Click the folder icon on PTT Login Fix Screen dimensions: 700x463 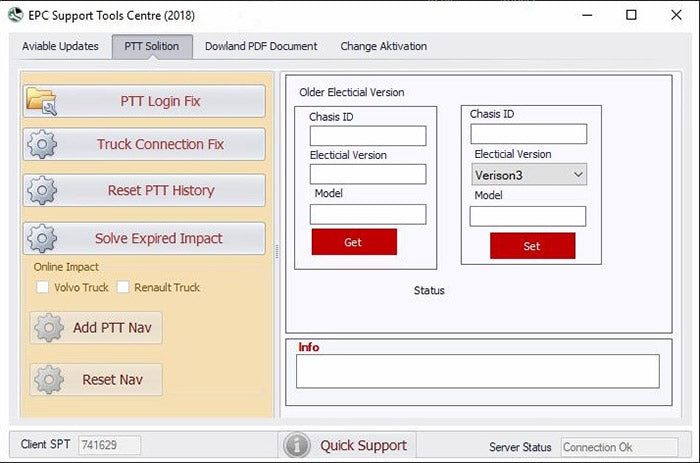tap(42, 101)
